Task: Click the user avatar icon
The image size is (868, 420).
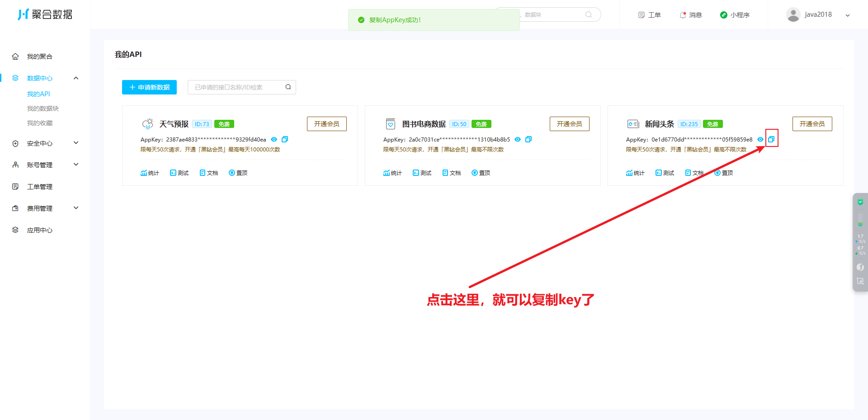Action: [793, 14]
